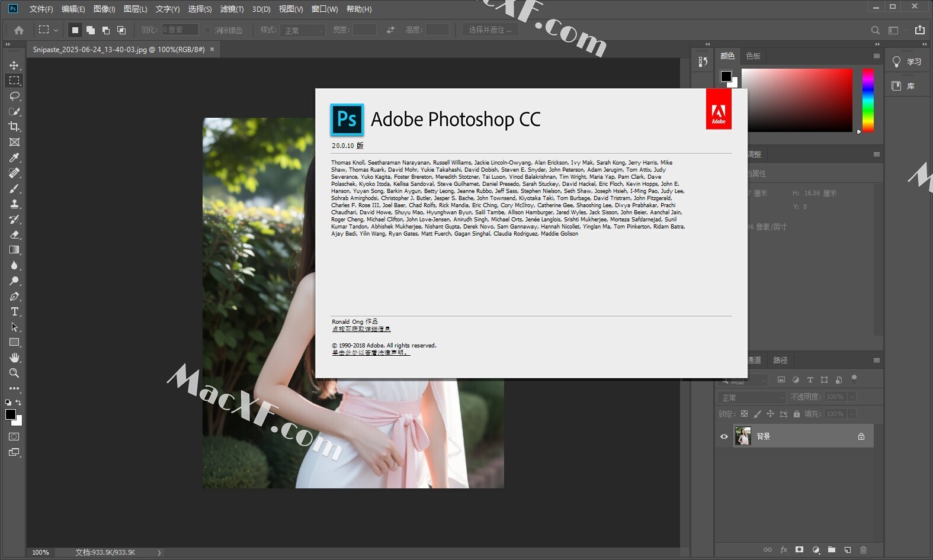This screenshot has height=560, width=933.
Task: Switch to the 路径 paths tab
Action: pos(780,360)
